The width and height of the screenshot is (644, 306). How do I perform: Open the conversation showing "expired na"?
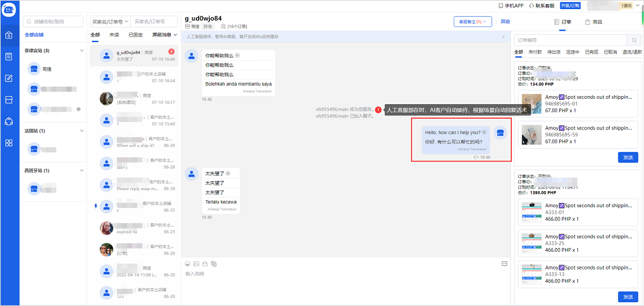133,228
